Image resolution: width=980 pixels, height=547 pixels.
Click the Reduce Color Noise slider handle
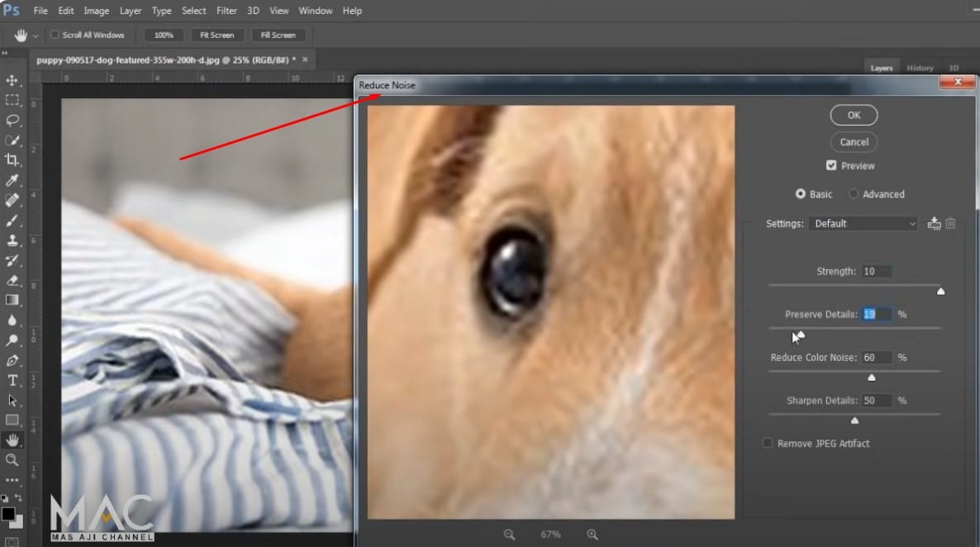pos(871,378)
